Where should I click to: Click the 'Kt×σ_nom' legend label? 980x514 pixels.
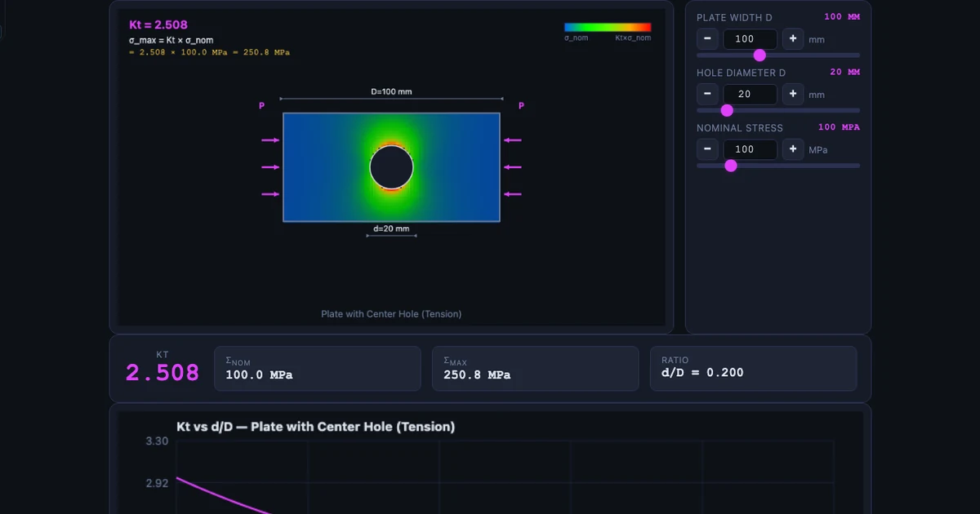[x=633, y=38]
